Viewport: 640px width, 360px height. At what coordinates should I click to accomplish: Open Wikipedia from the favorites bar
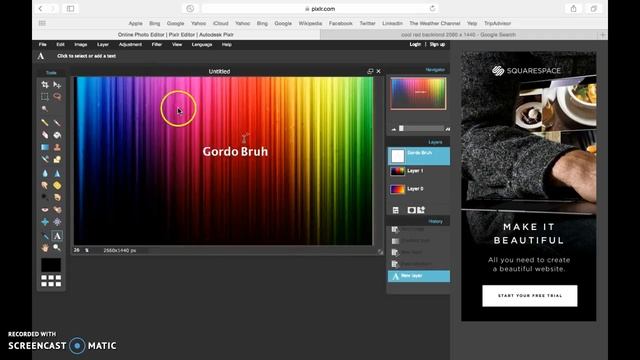pyautogui.click(x=310, y=23)
